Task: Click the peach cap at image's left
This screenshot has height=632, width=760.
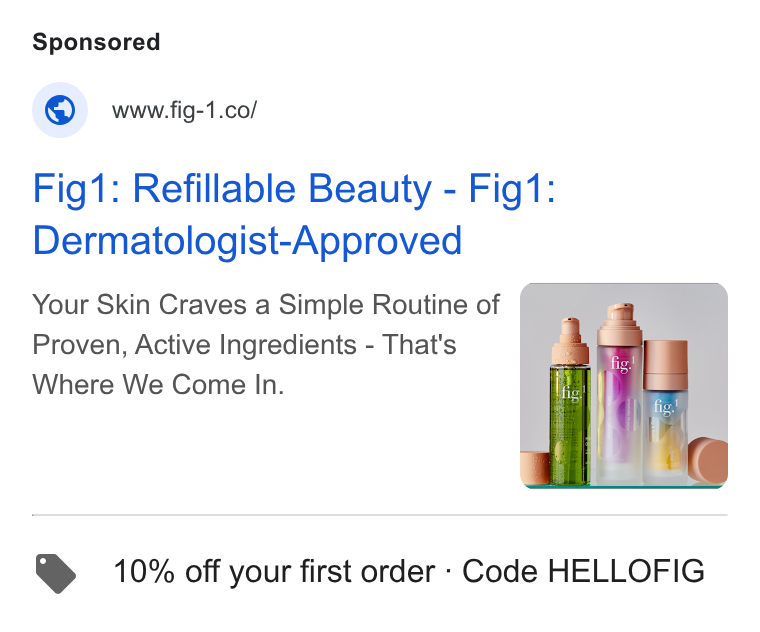Action: tap(535, 468)
